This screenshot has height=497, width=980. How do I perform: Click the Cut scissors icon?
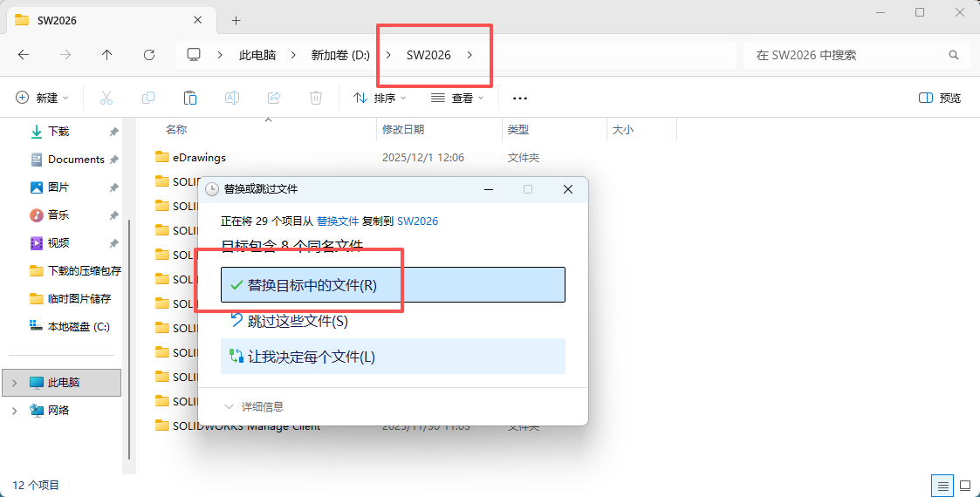106,98
